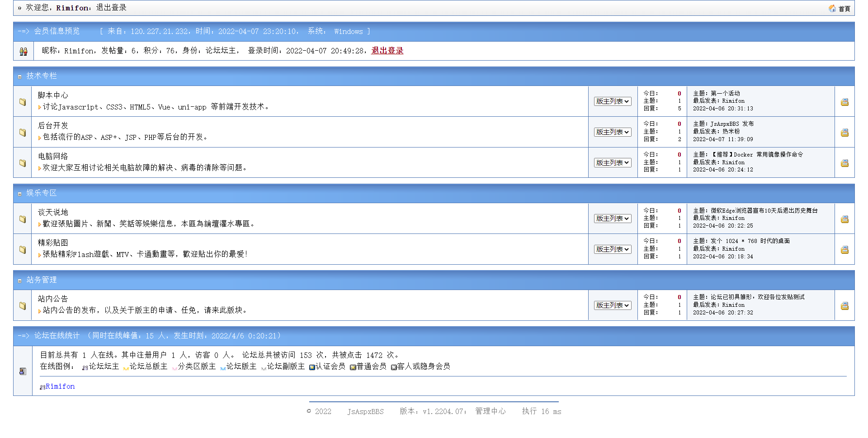Image resolution: width=868 pixels, height=438 pixels.
Task: Open the 站内公告 forum
Action: click(53, 299)
